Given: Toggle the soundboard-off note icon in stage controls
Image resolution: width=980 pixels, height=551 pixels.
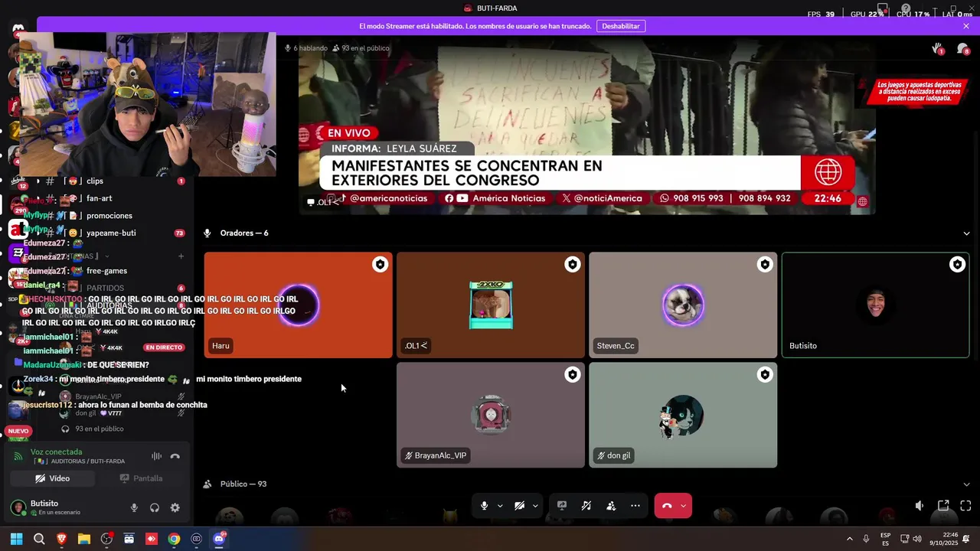Looking at the screenshot, I should pyautogui.click(x=586, y=506).
